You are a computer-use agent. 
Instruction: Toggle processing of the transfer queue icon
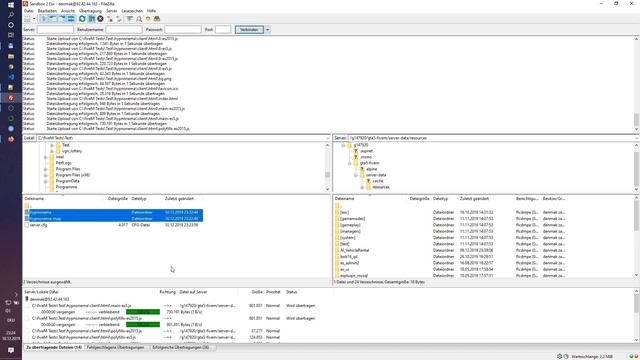(91, 19)
